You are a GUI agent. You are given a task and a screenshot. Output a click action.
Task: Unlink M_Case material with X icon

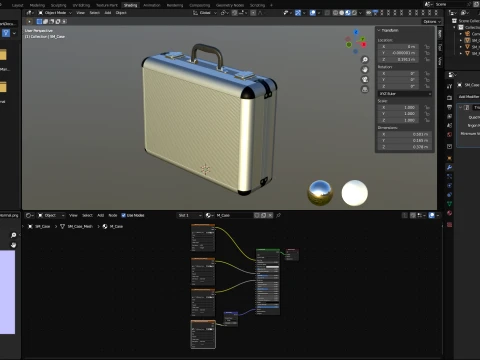click(270, 215)
